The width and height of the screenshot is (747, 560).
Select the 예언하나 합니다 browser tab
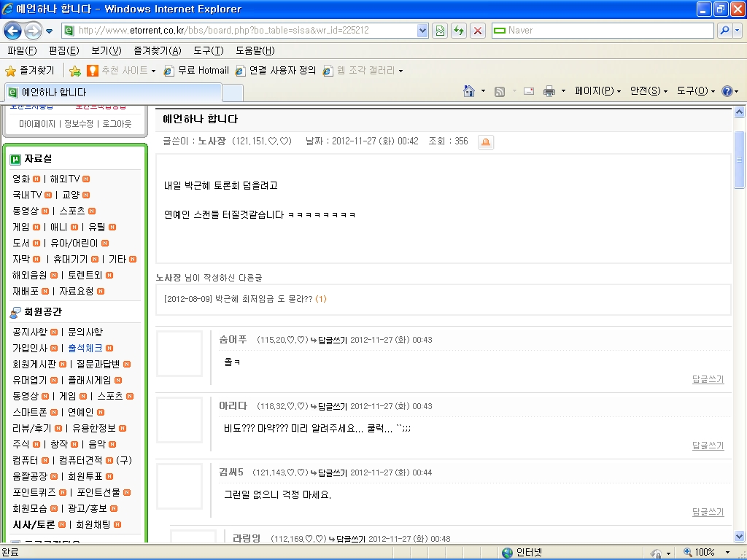[x=113, y=93]
